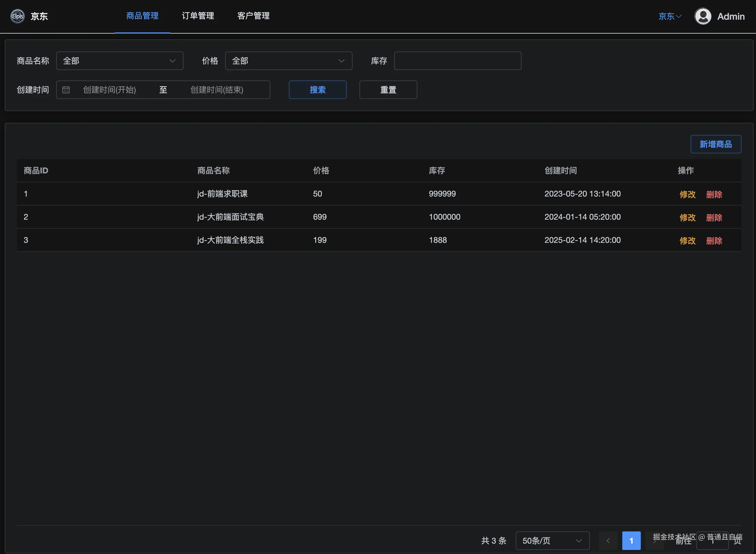Viewport: 756px width, 554px height.
Task: Switch to 客户管理 tab
Action: click(254, 16)
